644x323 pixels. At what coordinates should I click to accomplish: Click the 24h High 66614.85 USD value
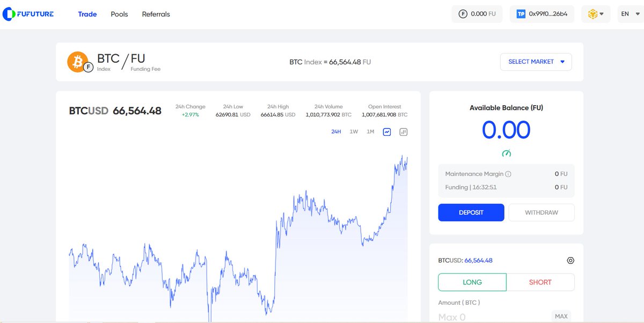[278, 115]
